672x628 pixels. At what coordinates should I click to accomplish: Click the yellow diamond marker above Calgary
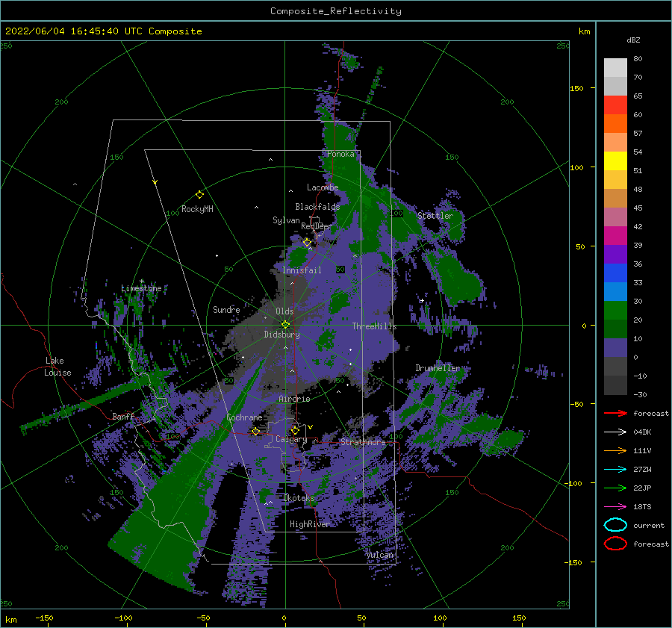(295, 430)
